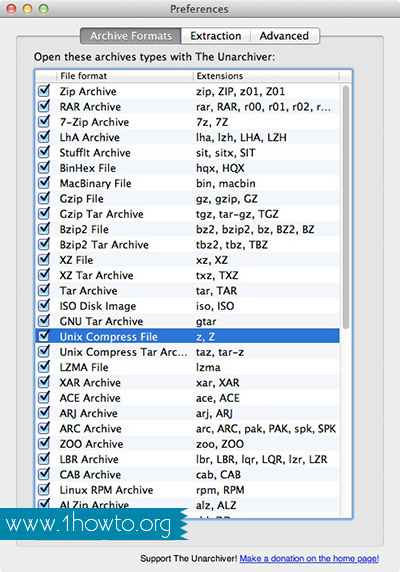Disable the LBR Archive checkbox
Image resolution: width=400 pixels, height=572 pixels.
pos(44,458)
